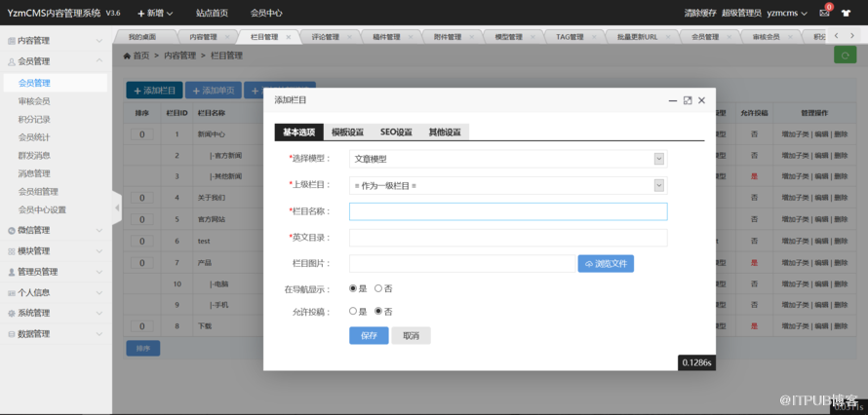This screenshot has width=868, height=415.
Task: Select 否 for 在导航显示
Action: tap(378, 288)
